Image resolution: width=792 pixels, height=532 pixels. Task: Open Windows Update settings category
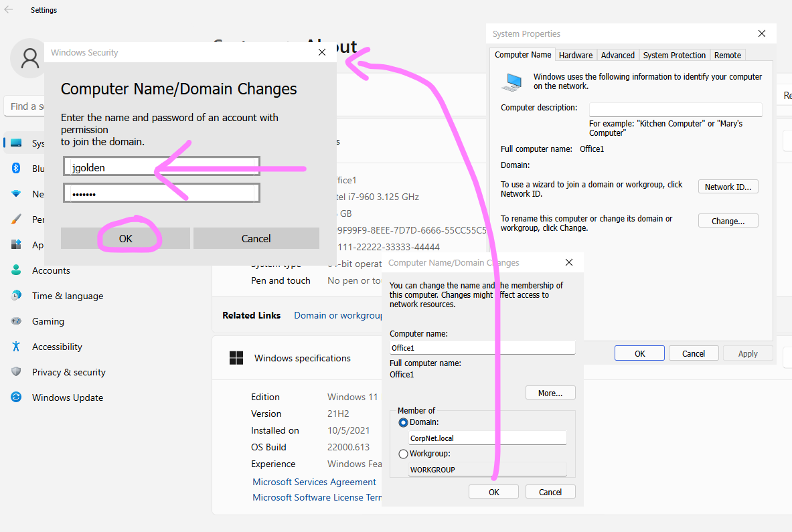click(68, 397)
